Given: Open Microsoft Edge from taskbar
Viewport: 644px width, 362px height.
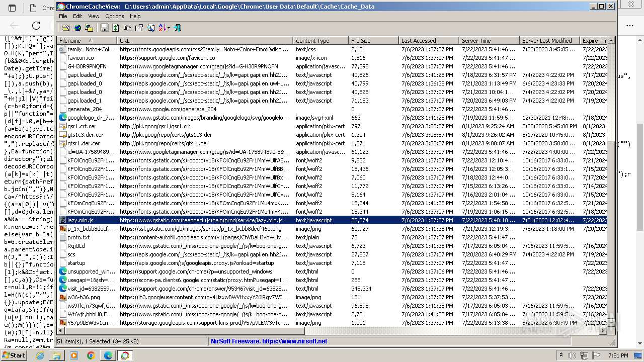Looking at the screenshot, I should [108, 355].
